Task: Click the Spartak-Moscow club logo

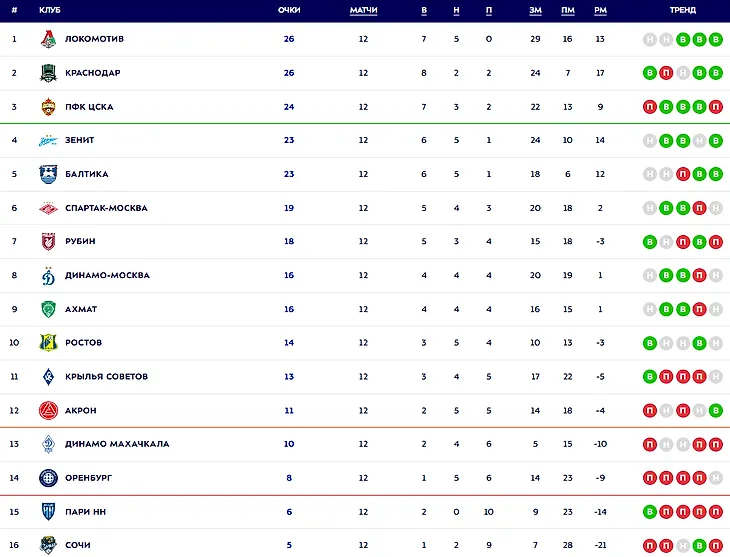Action: (x=48, y=208)
